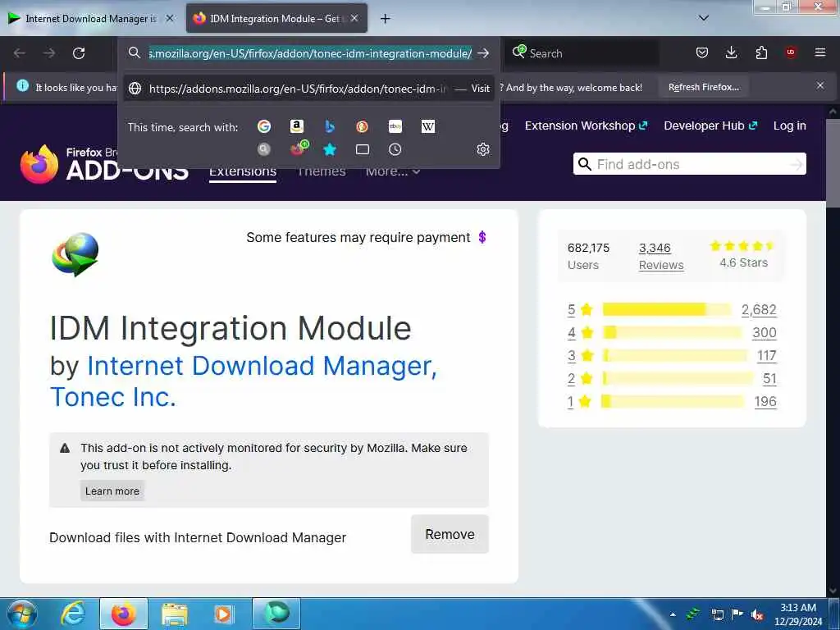840x630 pixels.
Task: Launch Internet Explorer from taskbar
Action: tap(73, 614)
